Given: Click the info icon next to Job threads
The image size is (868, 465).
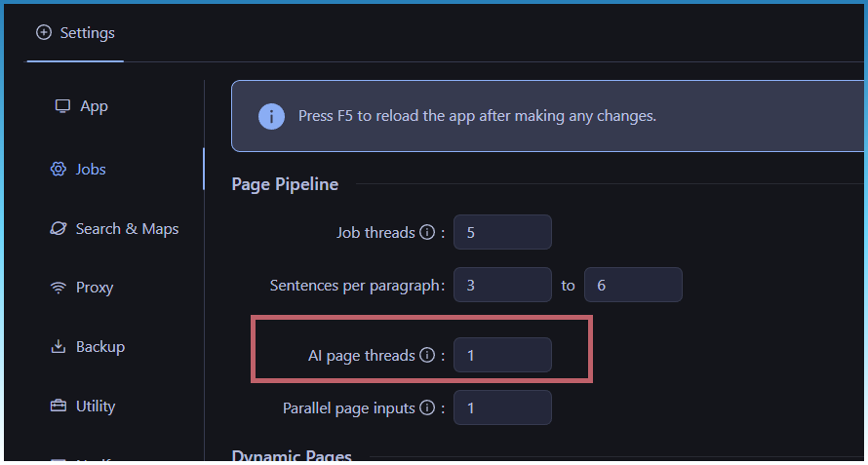Looking at the screenshot, I should 426,233.
